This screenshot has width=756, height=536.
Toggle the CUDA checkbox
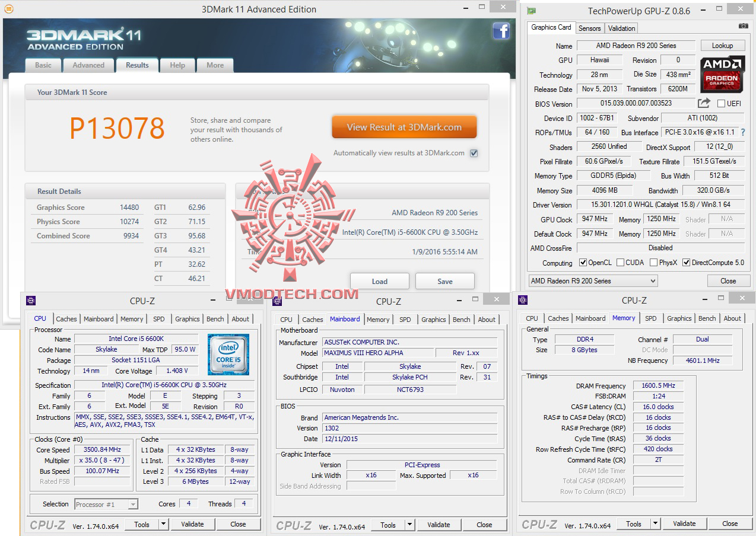tap(620, 263)
